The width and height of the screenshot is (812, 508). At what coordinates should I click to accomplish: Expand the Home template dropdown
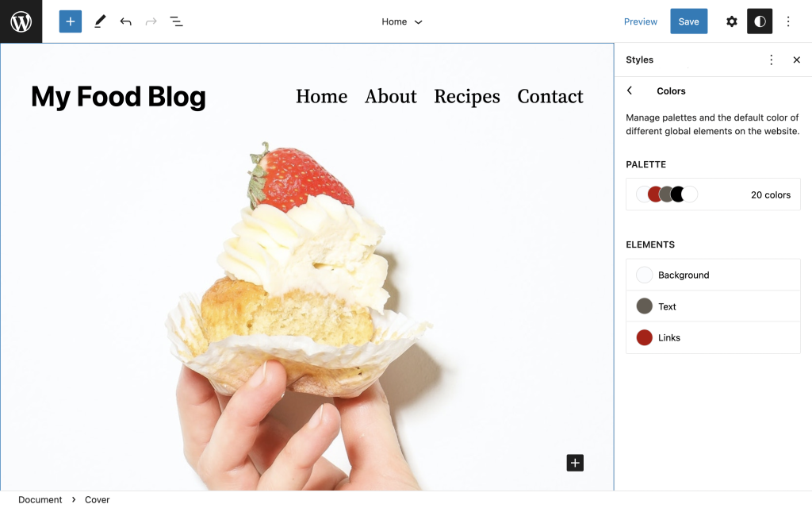(x=402, y=21)
